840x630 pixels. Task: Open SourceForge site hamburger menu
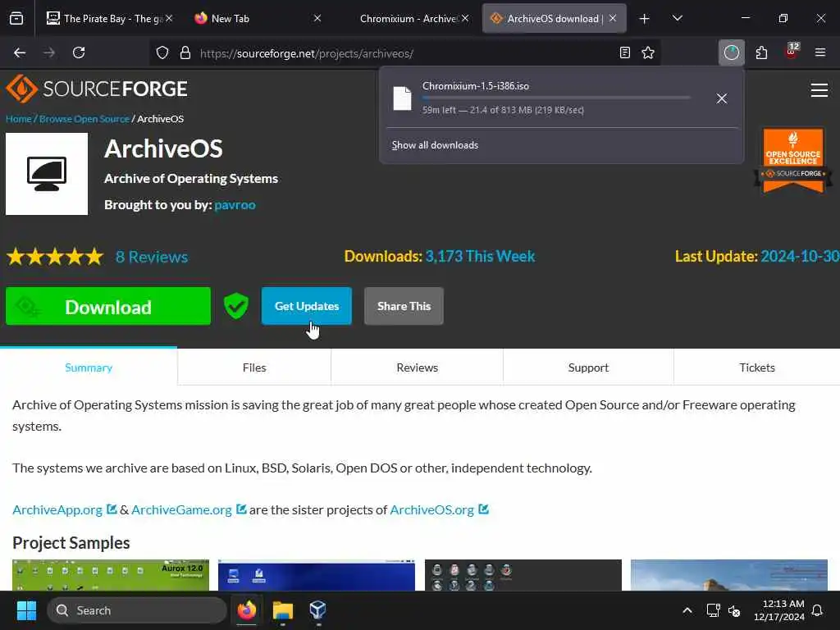pos(819,90)
